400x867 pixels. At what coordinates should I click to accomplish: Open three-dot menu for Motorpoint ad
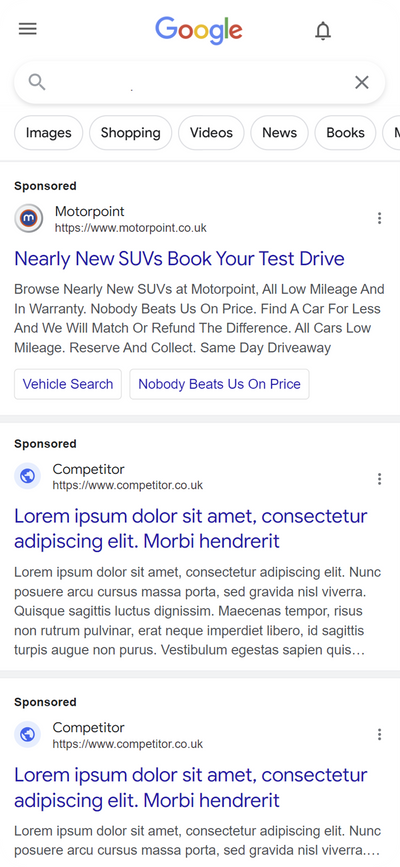pos(380,218)
